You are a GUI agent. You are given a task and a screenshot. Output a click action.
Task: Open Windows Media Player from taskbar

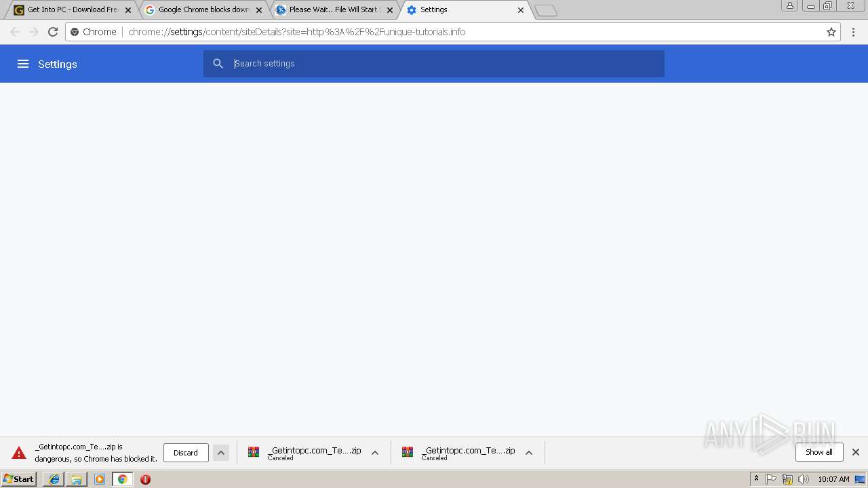pyautogui.click(x=100, y=479)
